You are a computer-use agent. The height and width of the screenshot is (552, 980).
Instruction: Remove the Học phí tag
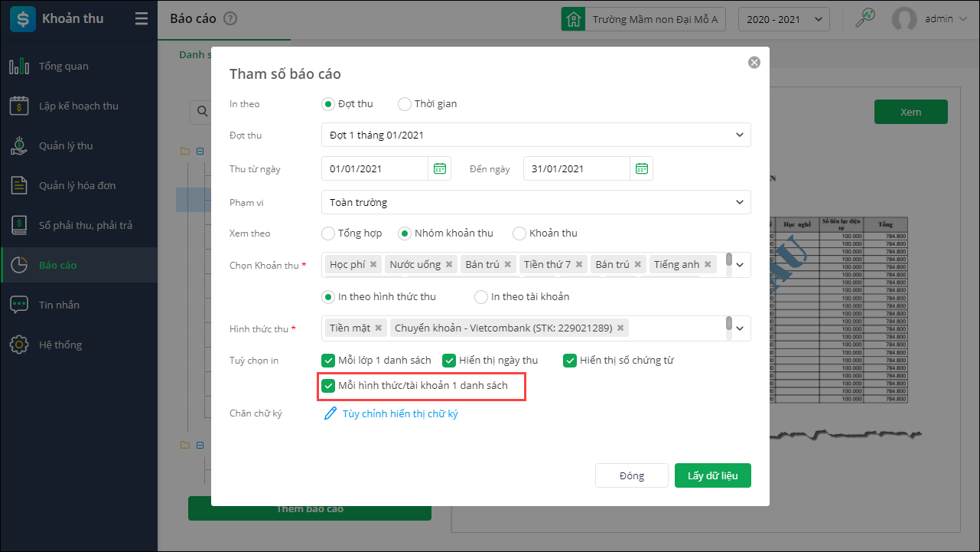coord(373,265)
